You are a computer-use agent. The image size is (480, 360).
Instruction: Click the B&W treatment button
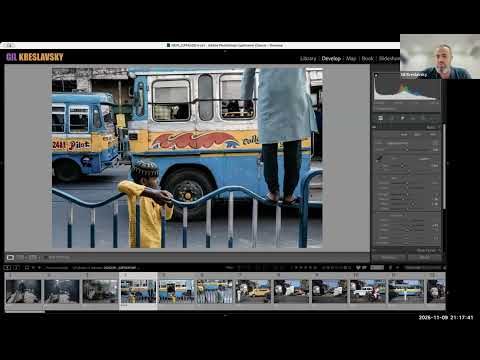(417, 134)
